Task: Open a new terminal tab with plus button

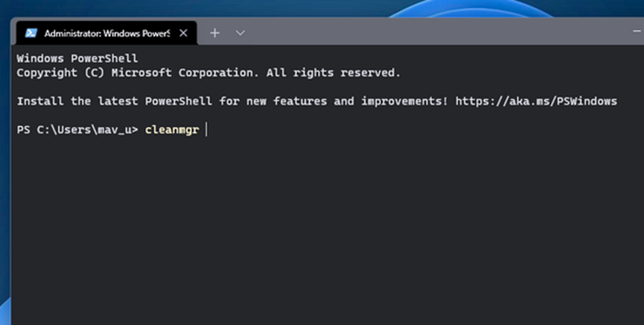Action: pyautogui.click(x=215, y=34)
